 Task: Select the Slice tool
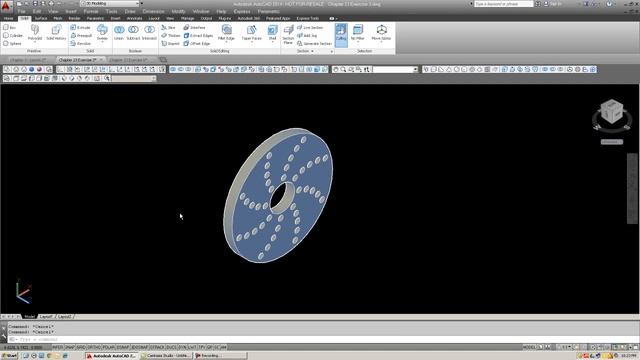click(x=168, y=27)
